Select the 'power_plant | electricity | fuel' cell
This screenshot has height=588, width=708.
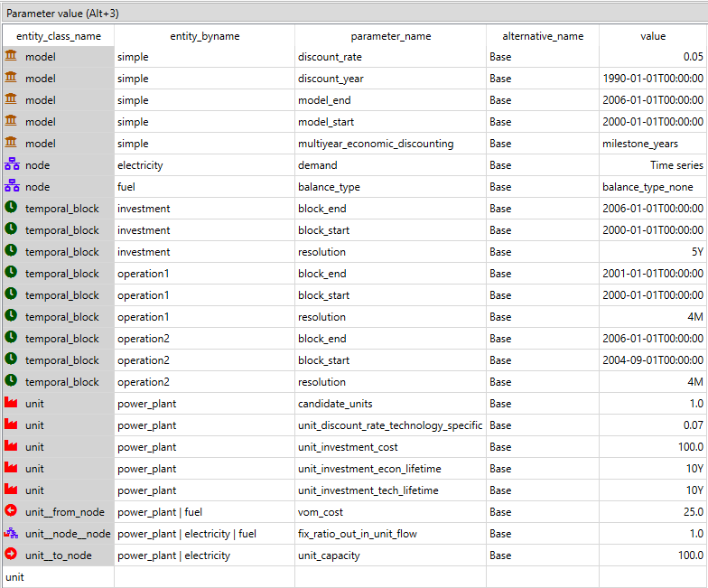204,534
